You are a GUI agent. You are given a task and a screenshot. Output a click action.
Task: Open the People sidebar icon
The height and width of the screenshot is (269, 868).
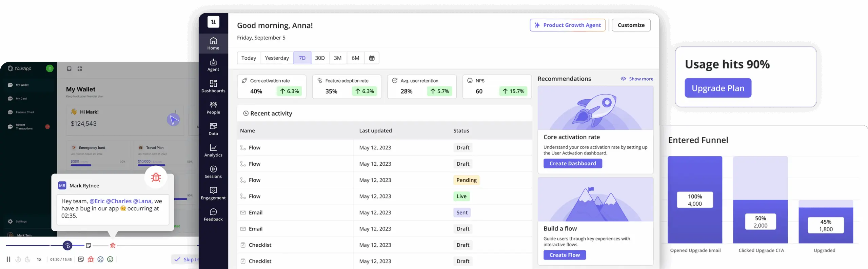tap(213, 108)
